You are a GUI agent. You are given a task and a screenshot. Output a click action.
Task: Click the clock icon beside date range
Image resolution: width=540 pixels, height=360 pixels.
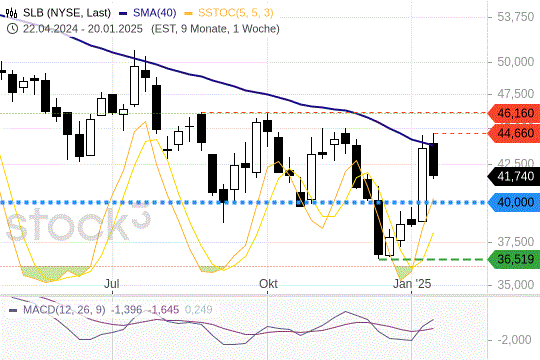(x=12, y=29)
